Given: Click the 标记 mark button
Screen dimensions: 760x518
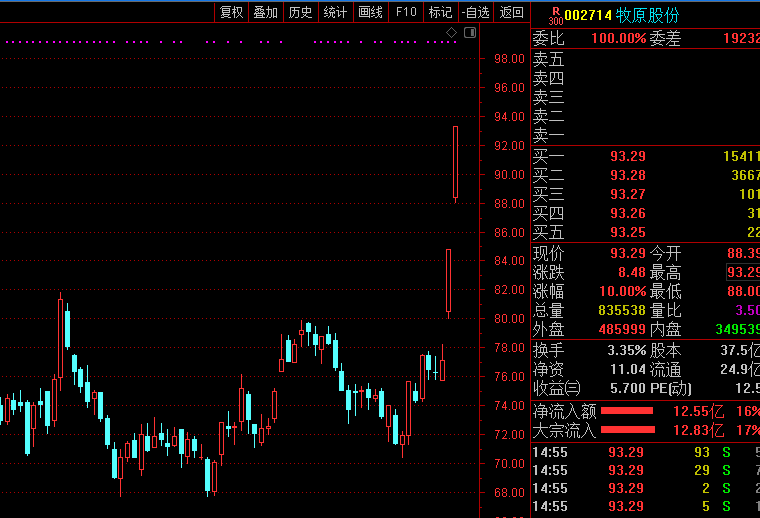Looking at the screenshot, I should [x=441, y=12].
